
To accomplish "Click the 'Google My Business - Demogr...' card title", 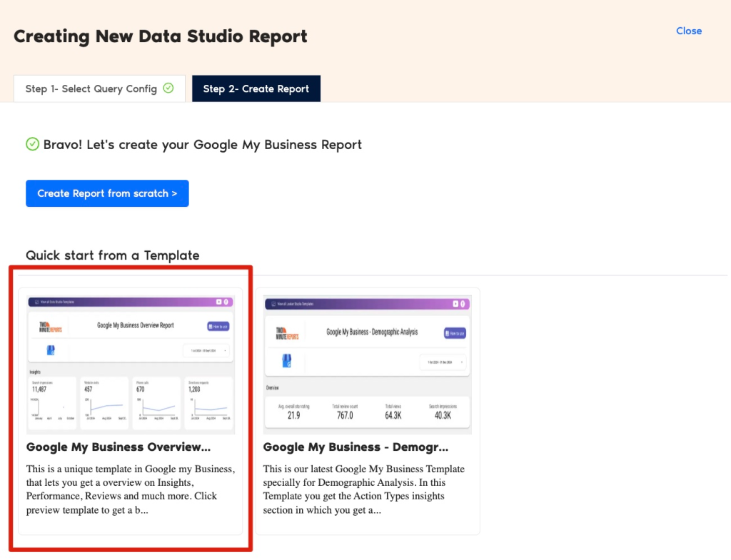I will [356, 447].
